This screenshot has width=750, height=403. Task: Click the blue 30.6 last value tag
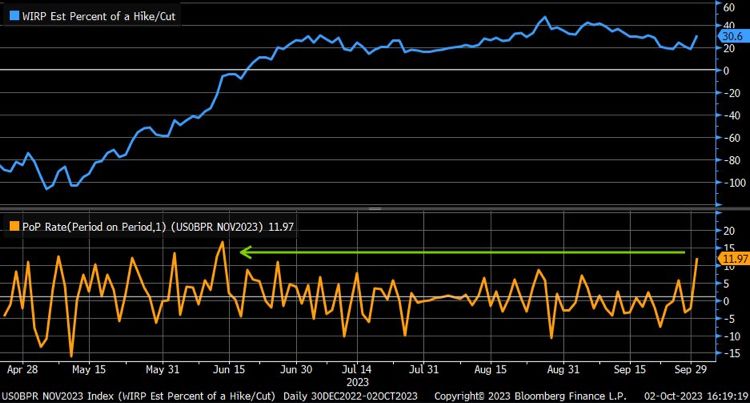tap(733, 37)
